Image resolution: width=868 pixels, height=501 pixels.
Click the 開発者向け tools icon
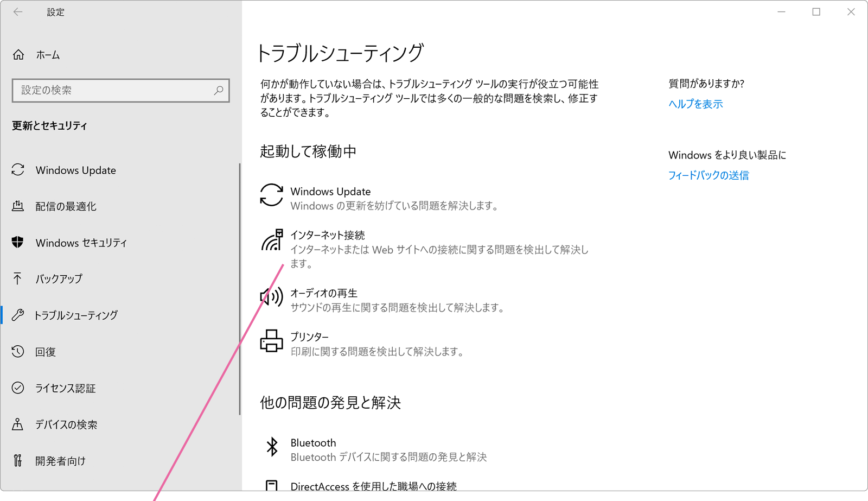click(18, 460)
